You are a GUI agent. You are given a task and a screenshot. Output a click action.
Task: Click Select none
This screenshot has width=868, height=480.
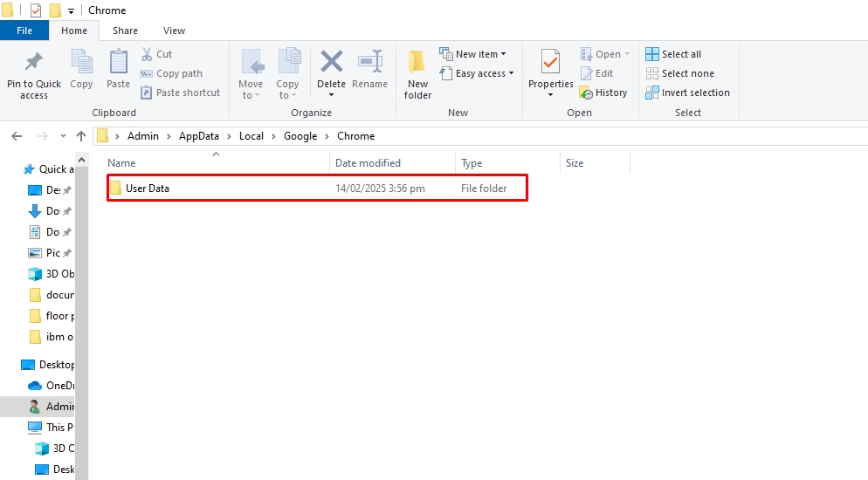click(x=680, y=73)
